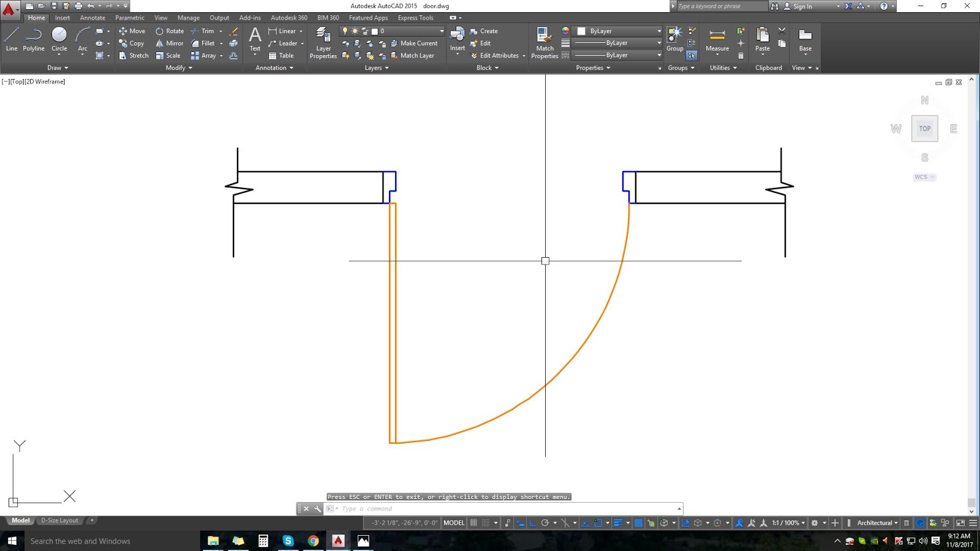Activate the Trim command
This screenshot has height=551, width=980.
click(x=204, y=31)
